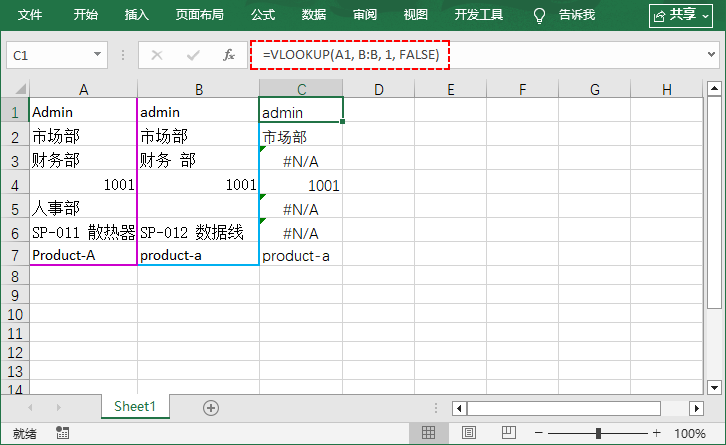Switch to Page Break Preview icon
Screen dimensions: 726x445
coord(508,433)
